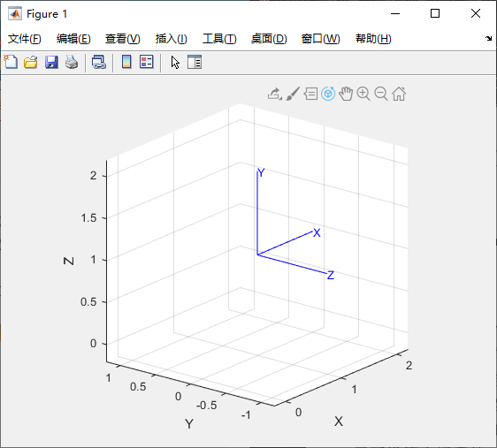Image resolution: width=497 pixels, height=448 pixels.
Task: Print the figure via the printer icon
Action: click(72, 62)
